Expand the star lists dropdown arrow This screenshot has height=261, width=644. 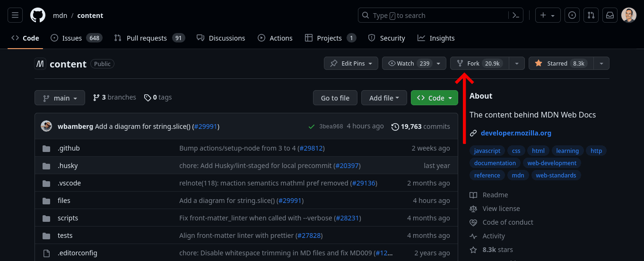tap(601, 63)
